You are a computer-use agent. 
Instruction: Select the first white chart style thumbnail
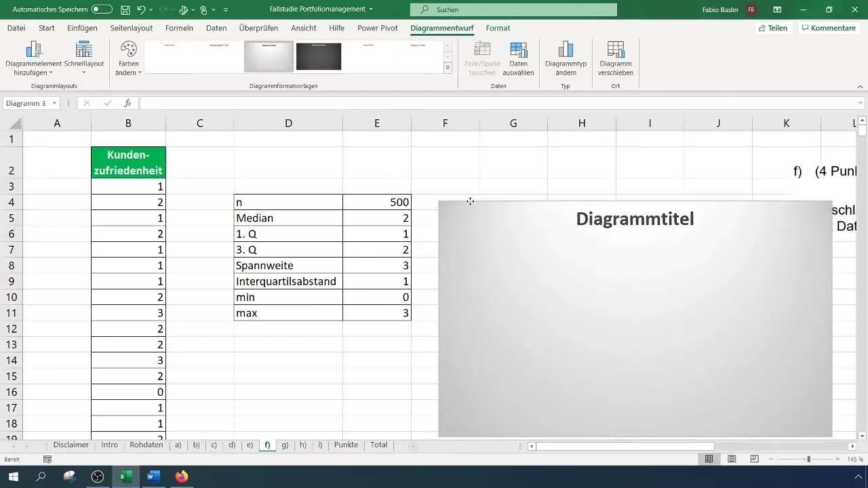170,56
